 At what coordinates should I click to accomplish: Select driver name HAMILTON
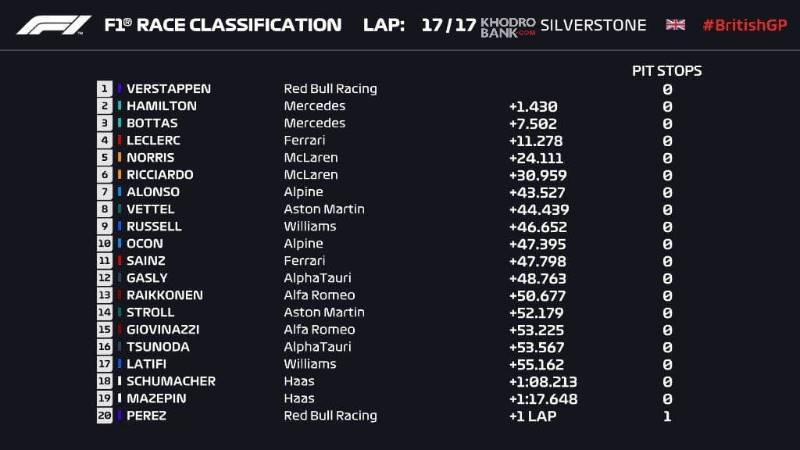[161, 106]
